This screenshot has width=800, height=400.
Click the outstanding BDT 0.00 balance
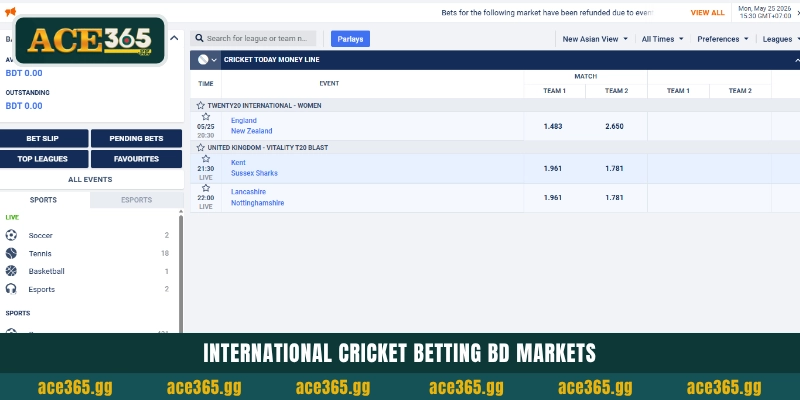click(24, 106)
